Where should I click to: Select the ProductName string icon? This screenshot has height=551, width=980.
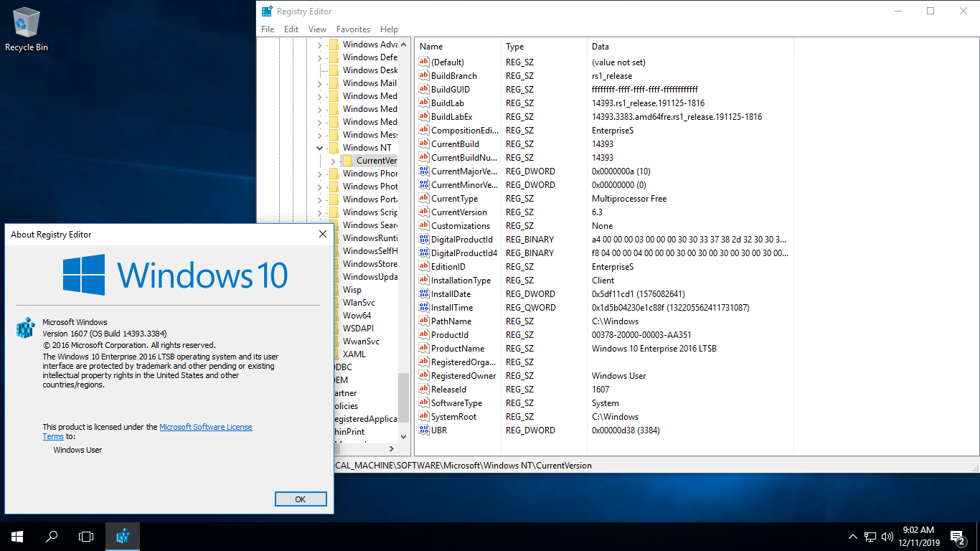[x=423, y=349]
